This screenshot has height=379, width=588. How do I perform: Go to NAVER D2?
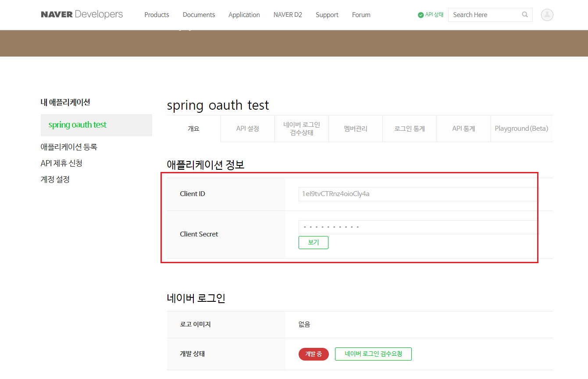pyautogui.click(x=288, y=15)
